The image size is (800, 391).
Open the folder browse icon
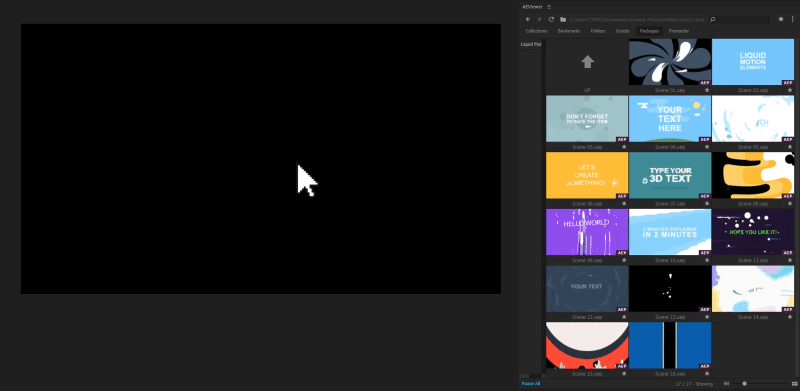[563, 19]
